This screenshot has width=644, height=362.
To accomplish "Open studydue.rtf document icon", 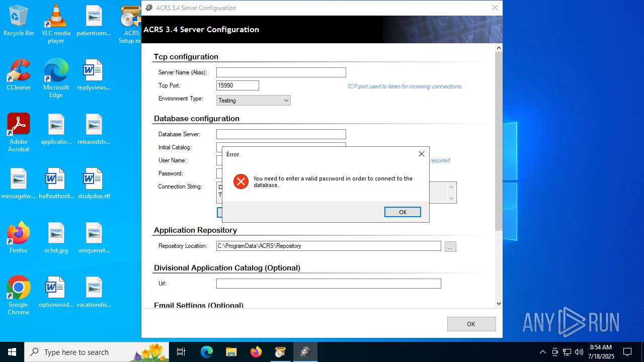I will pyautogui.click(x=94, y=184).
